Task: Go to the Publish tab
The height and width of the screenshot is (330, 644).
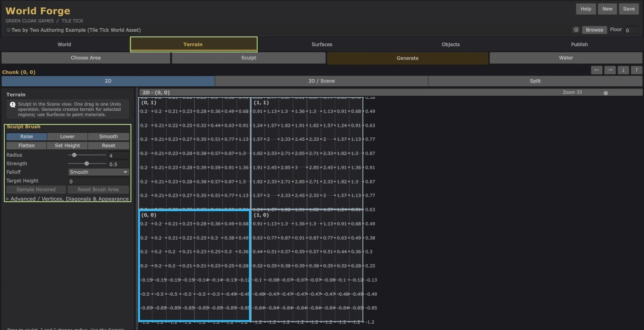Action: [580, 44]
